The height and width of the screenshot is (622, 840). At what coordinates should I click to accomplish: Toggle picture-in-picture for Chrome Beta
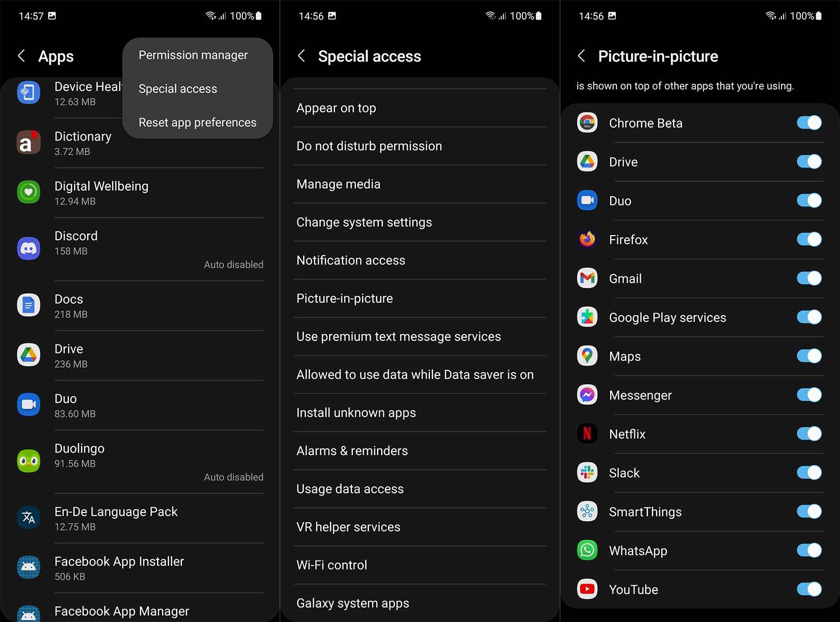pyautogui.click(x=809, y=122)
